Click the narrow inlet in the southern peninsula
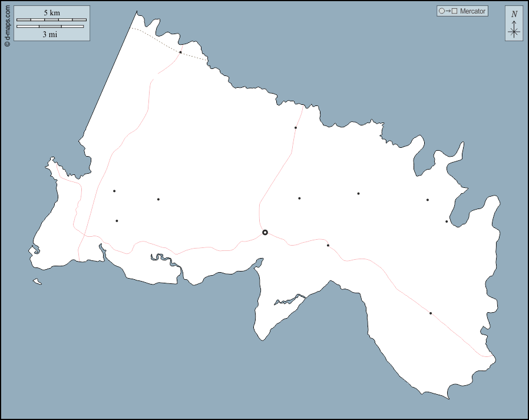 pyautogui.click(x=289, y=301)
